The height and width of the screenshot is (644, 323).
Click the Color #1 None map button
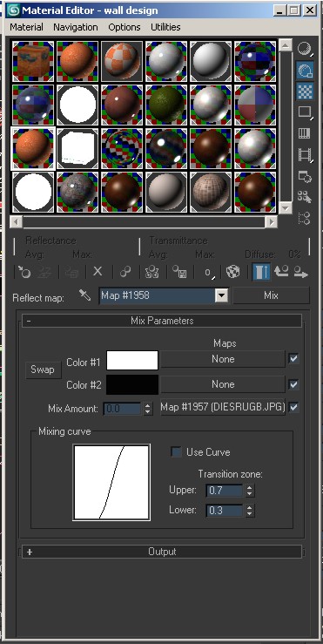pos(223,359)
